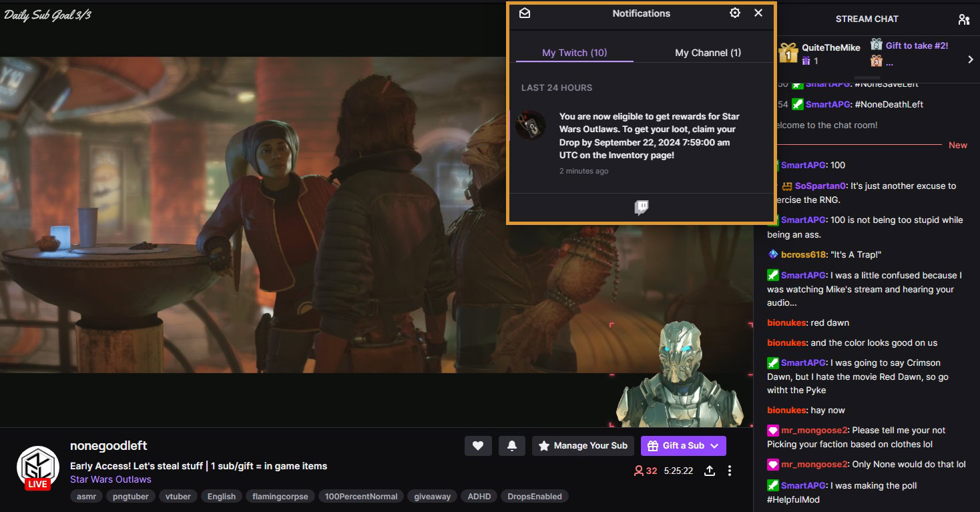Click the robot PNGtuber avatar overlay
This screenshot has height=512, width=980.
[x=679, y=374]
